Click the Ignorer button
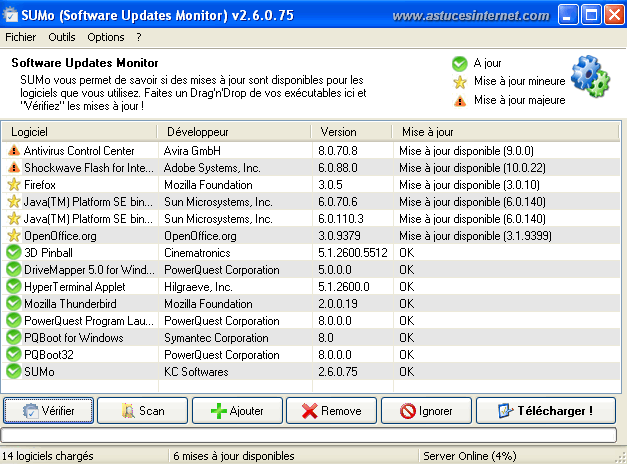 click(426, 410)
